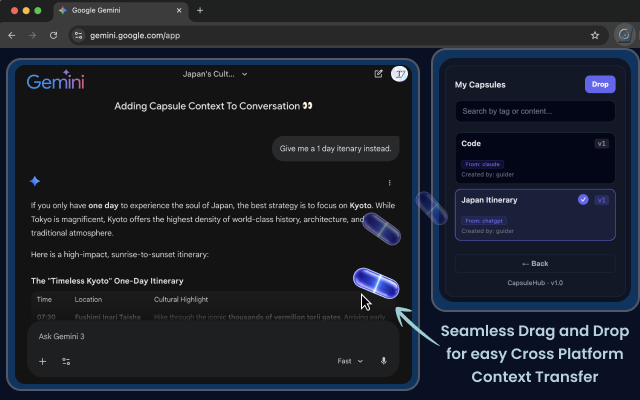Click the Drop button in My Capsules

[x=600, y=84]
